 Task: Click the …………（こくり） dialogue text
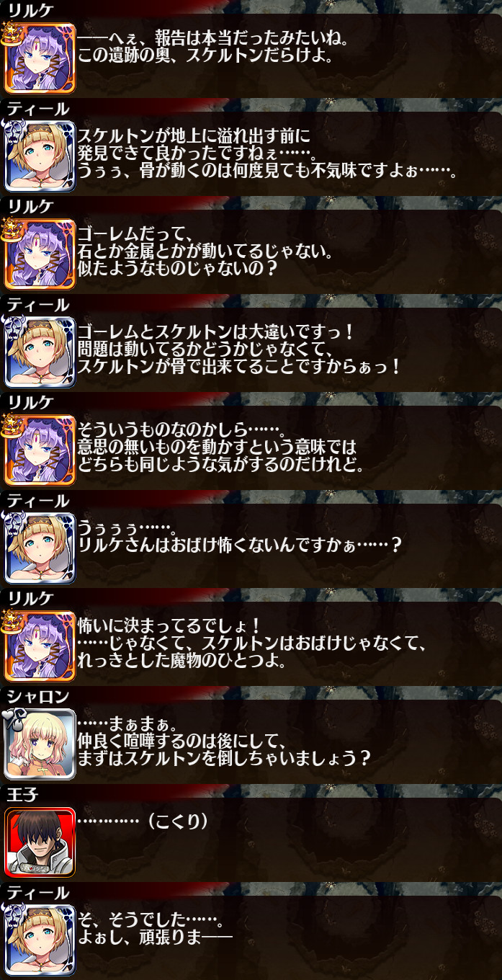tap(143, 822)
